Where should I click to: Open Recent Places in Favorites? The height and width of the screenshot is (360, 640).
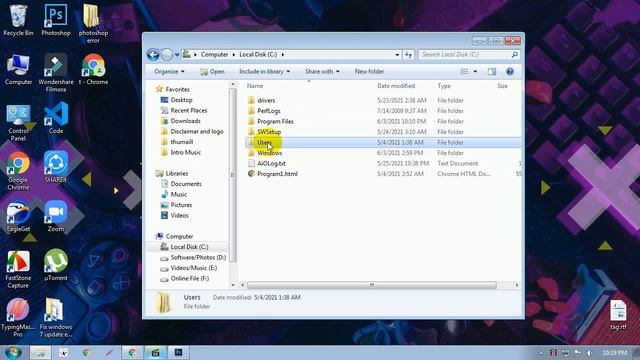[189, 111]
